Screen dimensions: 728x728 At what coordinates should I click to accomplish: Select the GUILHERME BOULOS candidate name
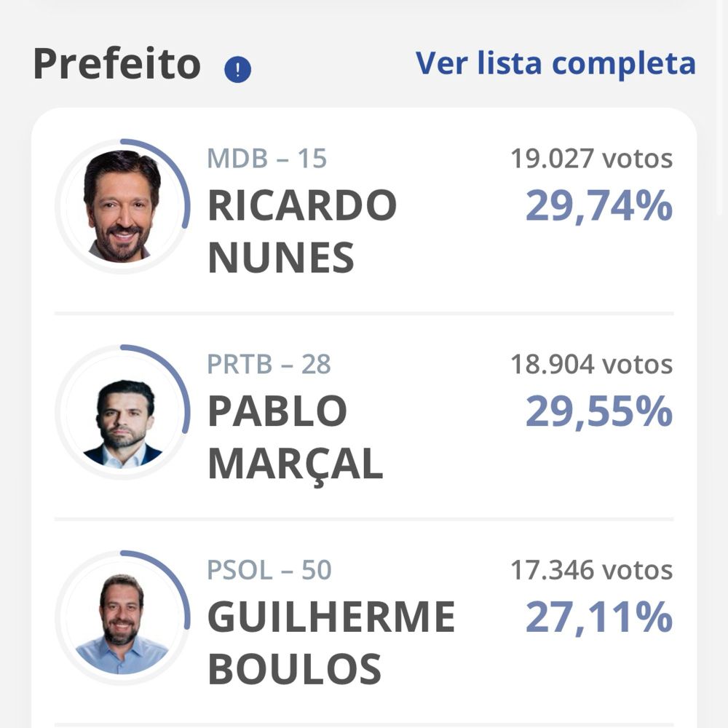pos(331,644)
